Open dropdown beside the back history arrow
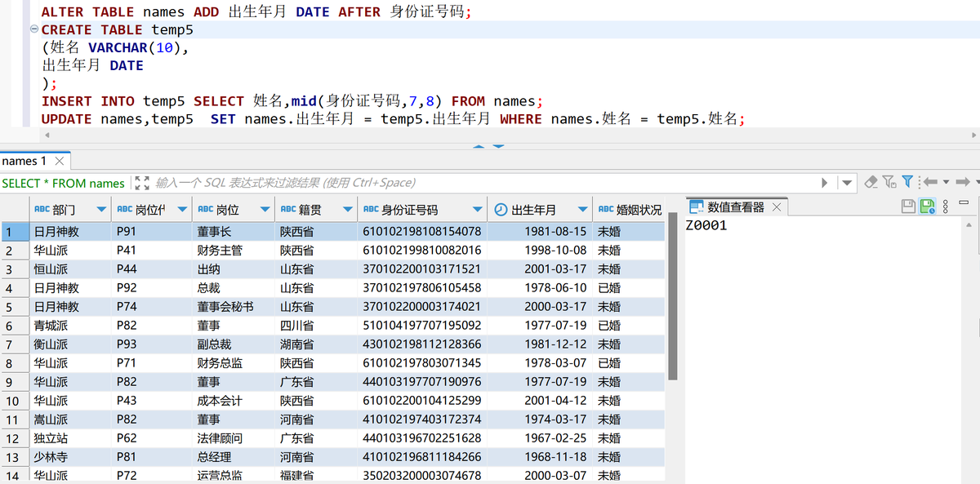 pos(946,182)
